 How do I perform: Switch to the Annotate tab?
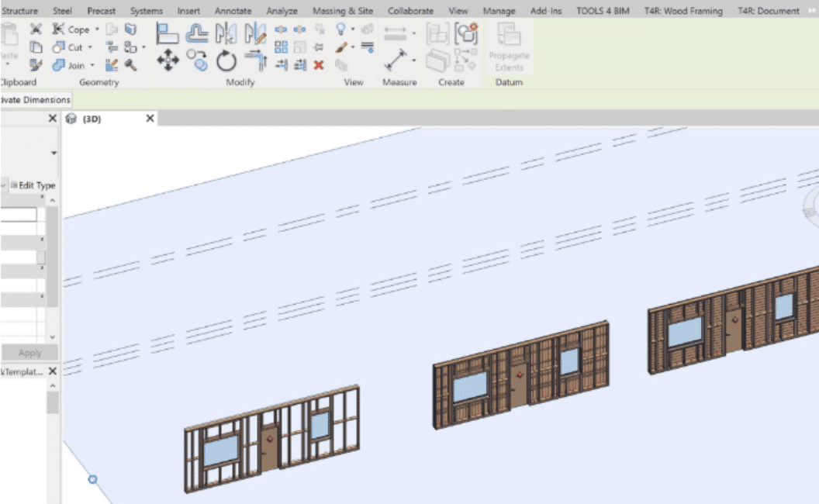tap(233, 10)
